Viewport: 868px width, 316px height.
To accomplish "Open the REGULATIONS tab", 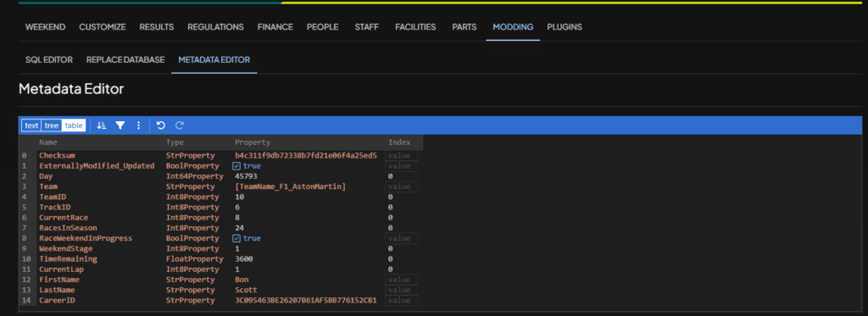I will coord(215,26).
